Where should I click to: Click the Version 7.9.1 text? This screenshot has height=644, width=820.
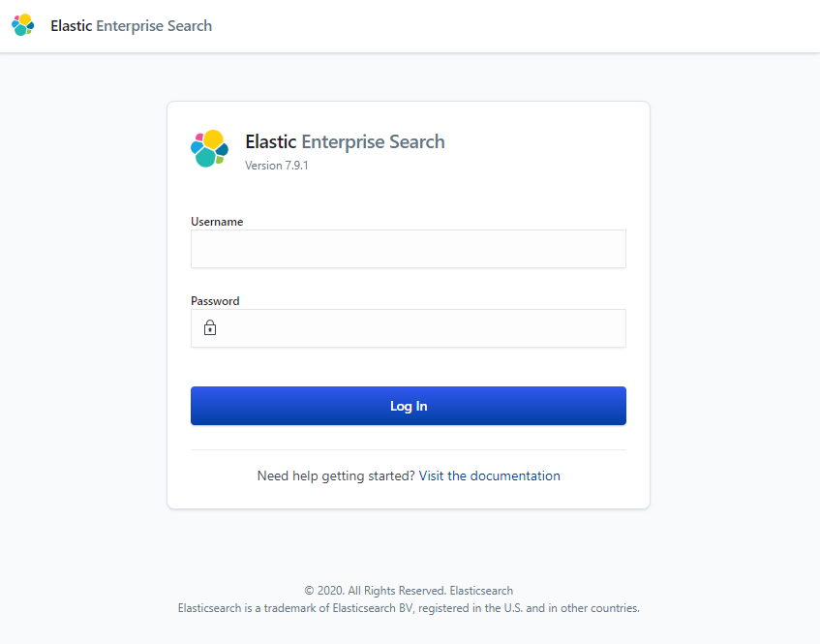point(277,166)
